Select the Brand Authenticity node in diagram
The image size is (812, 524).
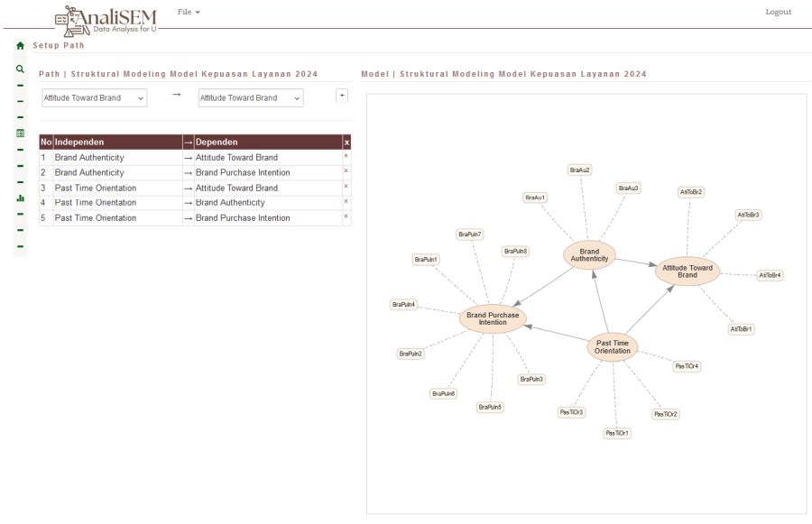(x=589, y=255)
